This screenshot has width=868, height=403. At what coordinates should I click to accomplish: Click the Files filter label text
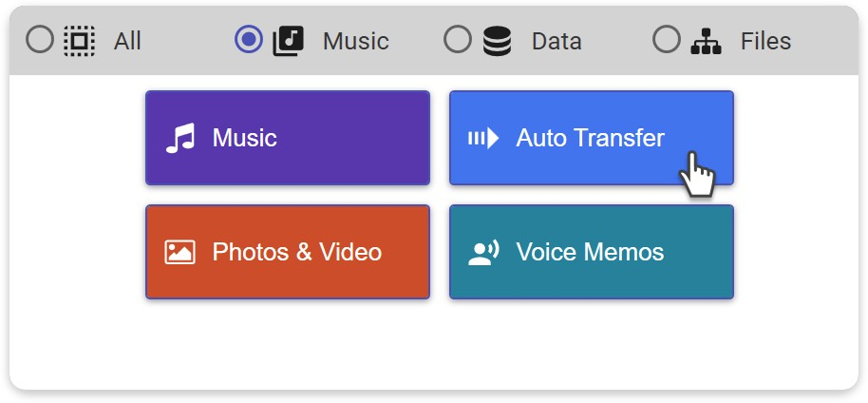pyautogui.click(x=765, y=42)
